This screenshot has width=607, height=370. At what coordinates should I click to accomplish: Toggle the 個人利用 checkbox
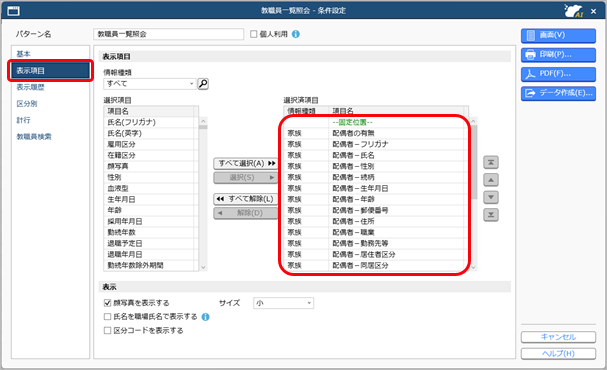click(x=254, y=34)
